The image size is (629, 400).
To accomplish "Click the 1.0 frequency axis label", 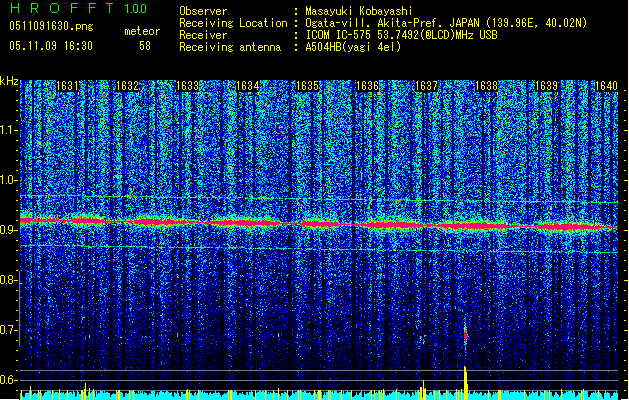I will pos(9,180).
